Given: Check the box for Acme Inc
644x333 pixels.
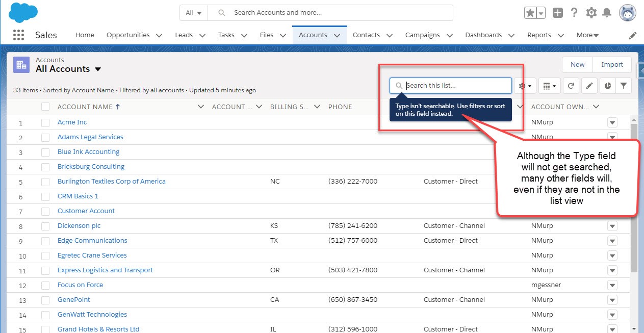Looking at the screenshot, I should [x=45, y=122].
